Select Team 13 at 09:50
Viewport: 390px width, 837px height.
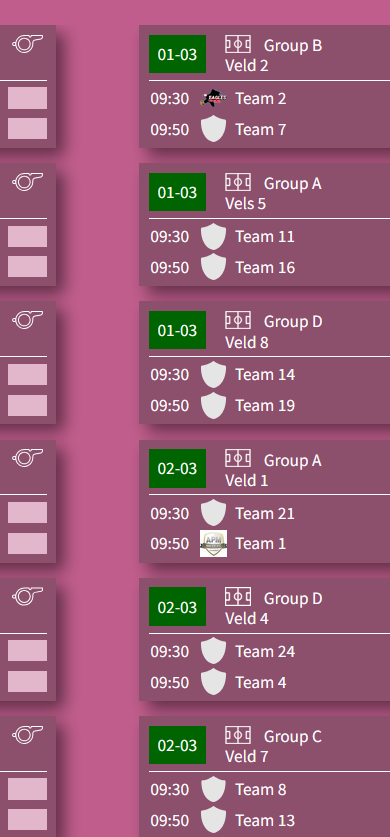pos(265,820)
